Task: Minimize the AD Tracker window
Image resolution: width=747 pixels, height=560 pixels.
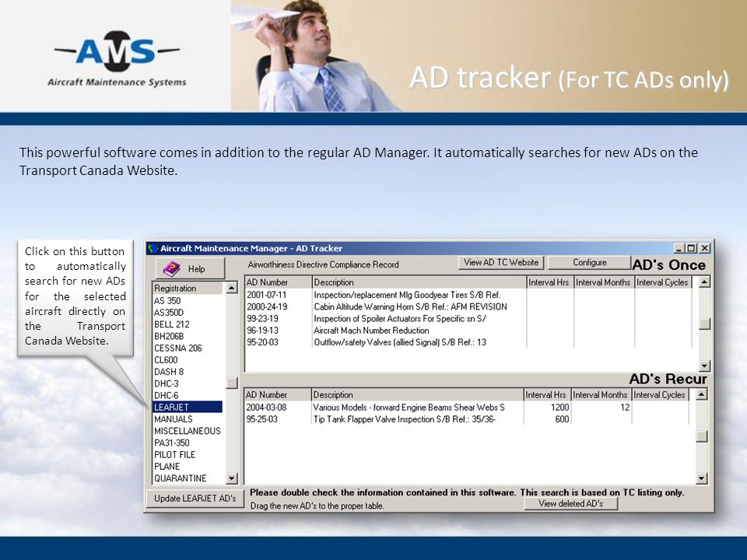Action: (x=679, y=248)
